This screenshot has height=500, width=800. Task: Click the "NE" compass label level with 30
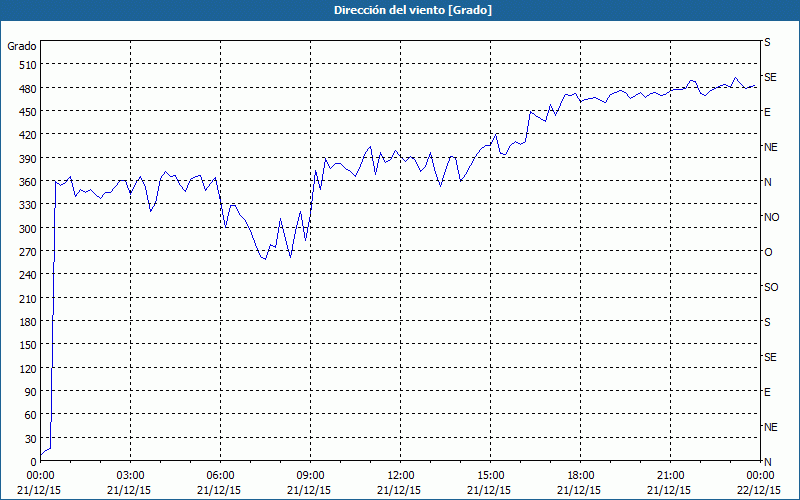point(771,427)
